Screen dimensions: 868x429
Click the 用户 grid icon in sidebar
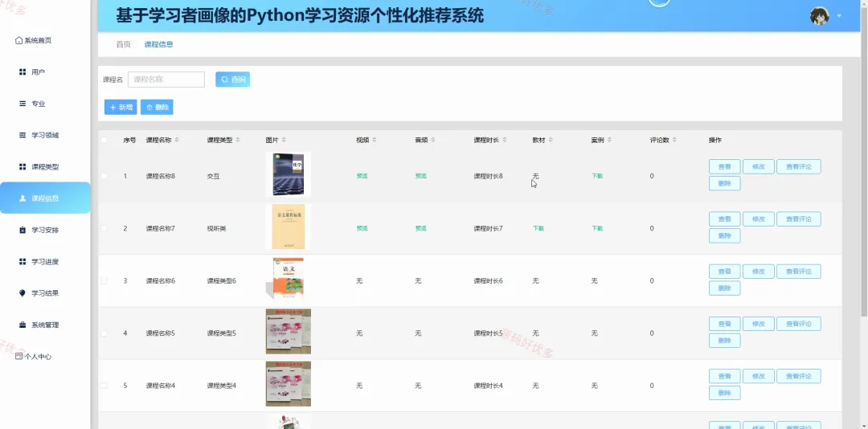tap(23, 72)
